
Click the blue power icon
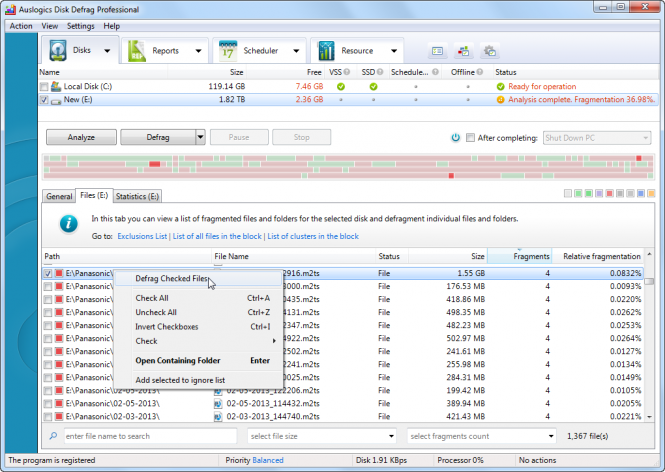[455, 137]
